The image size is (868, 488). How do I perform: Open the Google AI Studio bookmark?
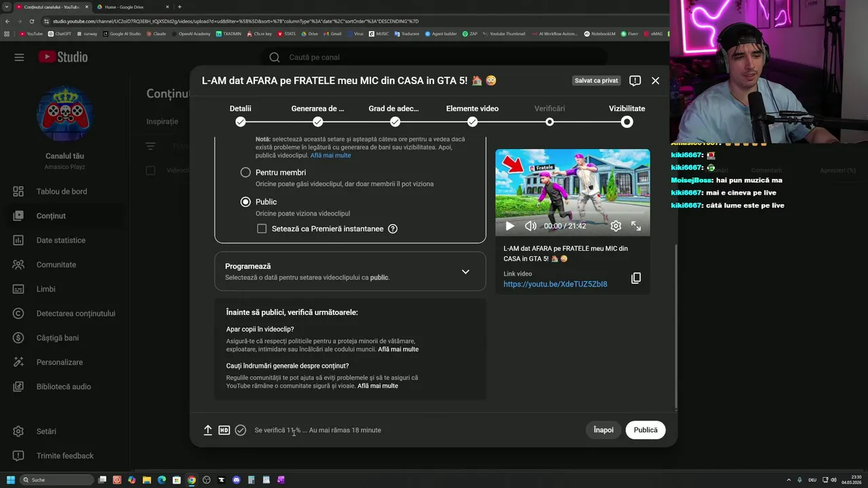[x=122, y=33]
